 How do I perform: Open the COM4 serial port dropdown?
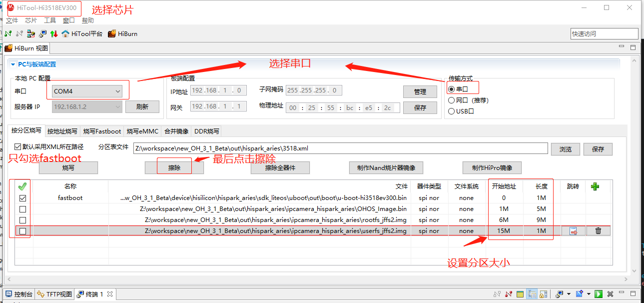(118, 91)
